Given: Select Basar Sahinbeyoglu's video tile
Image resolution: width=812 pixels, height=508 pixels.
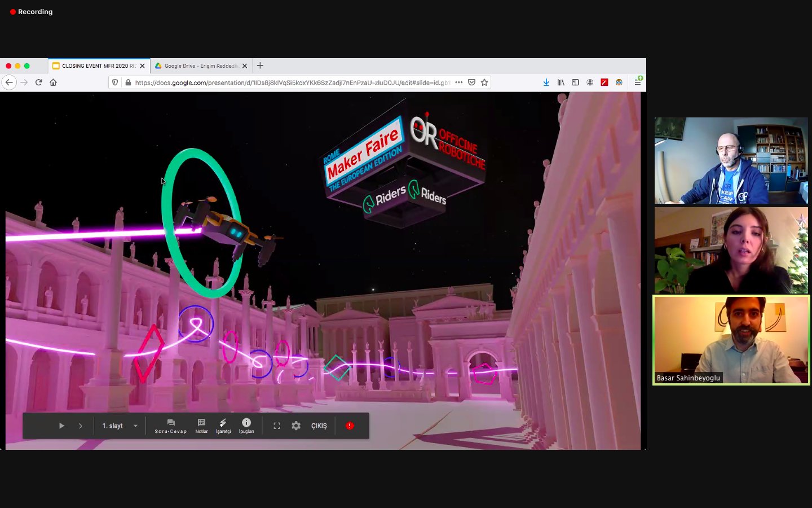Looking at the screenshot, I should 731,340.
